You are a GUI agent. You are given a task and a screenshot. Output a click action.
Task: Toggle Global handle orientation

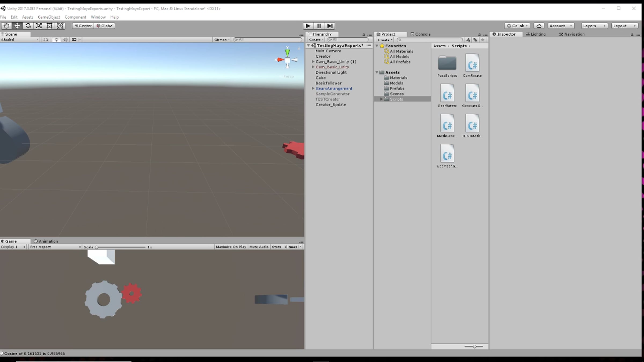[x=105, y=26]
